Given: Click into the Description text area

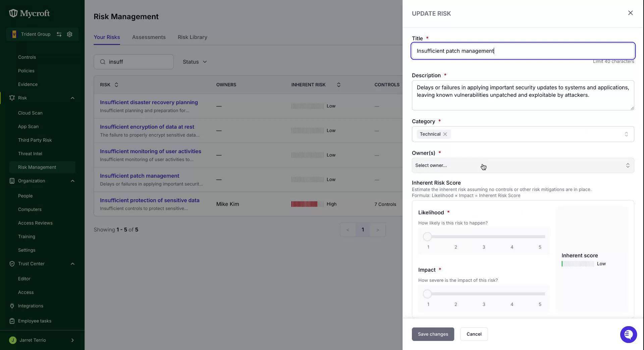Looking at the screenshot, I should [523, 95].
